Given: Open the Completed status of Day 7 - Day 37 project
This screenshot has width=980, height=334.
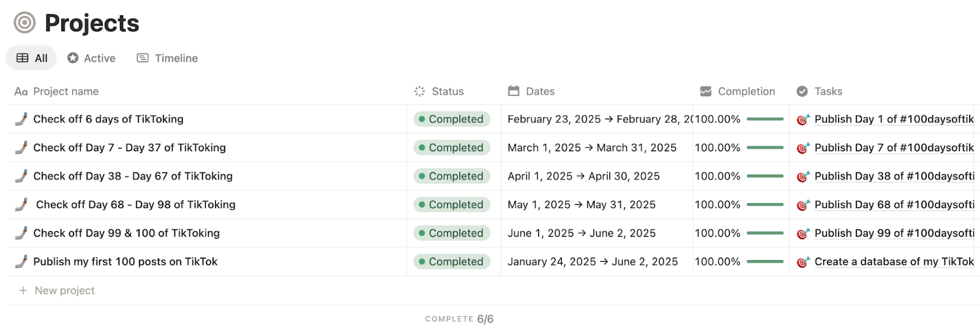Looking at the screenshot, I should point(452,147).
